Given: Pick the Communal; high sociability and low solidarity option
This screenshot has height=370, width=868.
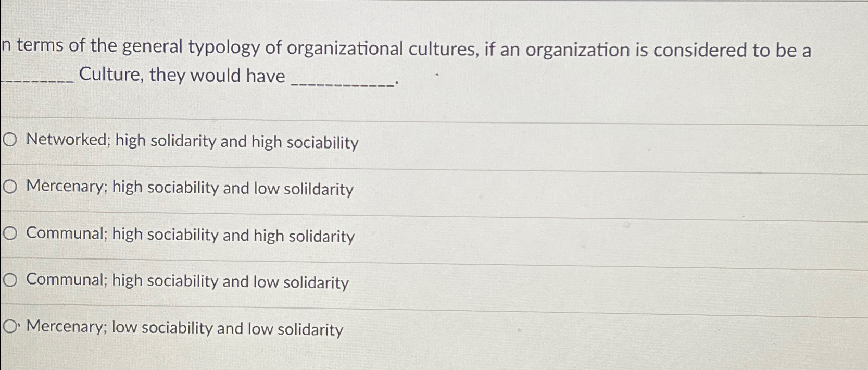Looking at the screenshot, I should [x=187, y=281].
